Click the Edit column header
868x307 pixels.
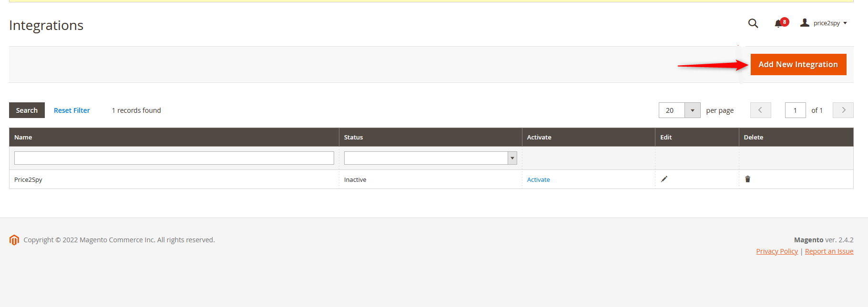click(697, 137)
